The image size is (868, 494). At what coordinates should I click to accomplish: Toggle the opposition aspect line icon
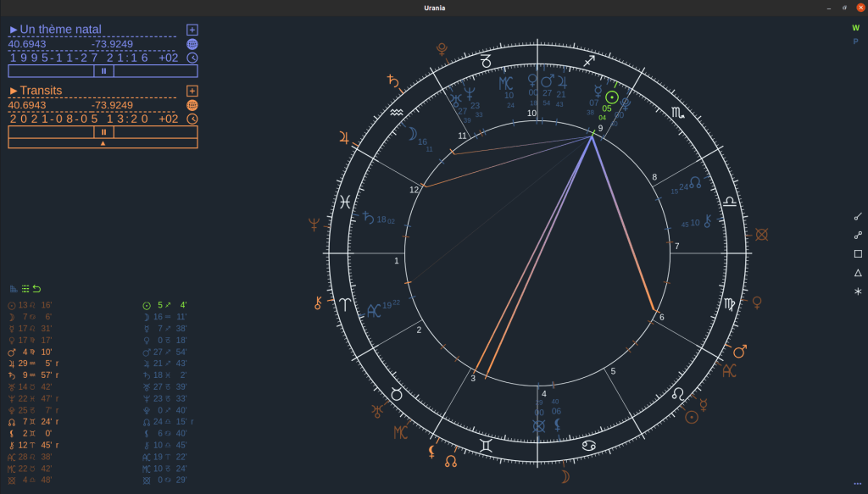coord(858,235)
